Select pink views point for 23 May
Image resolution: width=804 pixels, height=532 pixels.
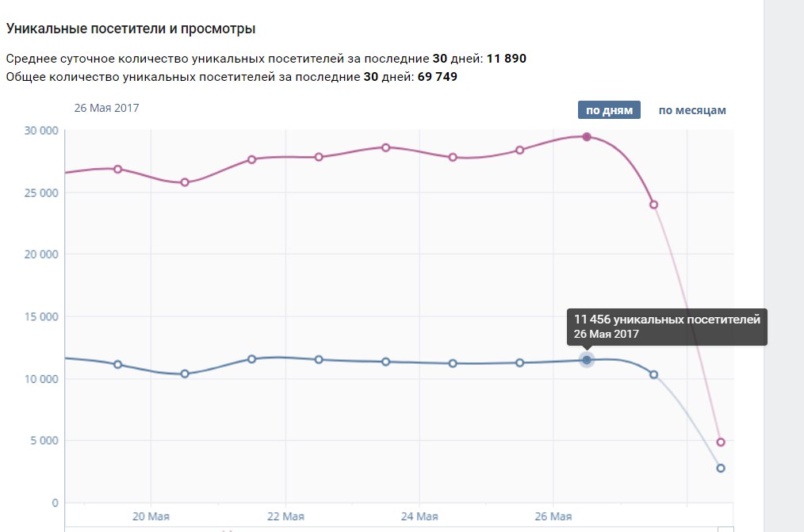(386, 147)
